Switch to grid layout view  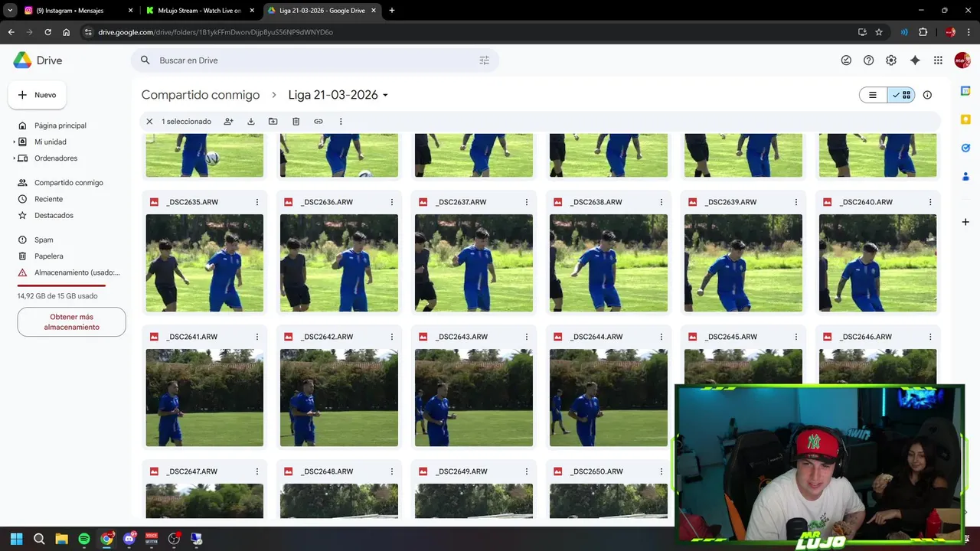(901, 95)
